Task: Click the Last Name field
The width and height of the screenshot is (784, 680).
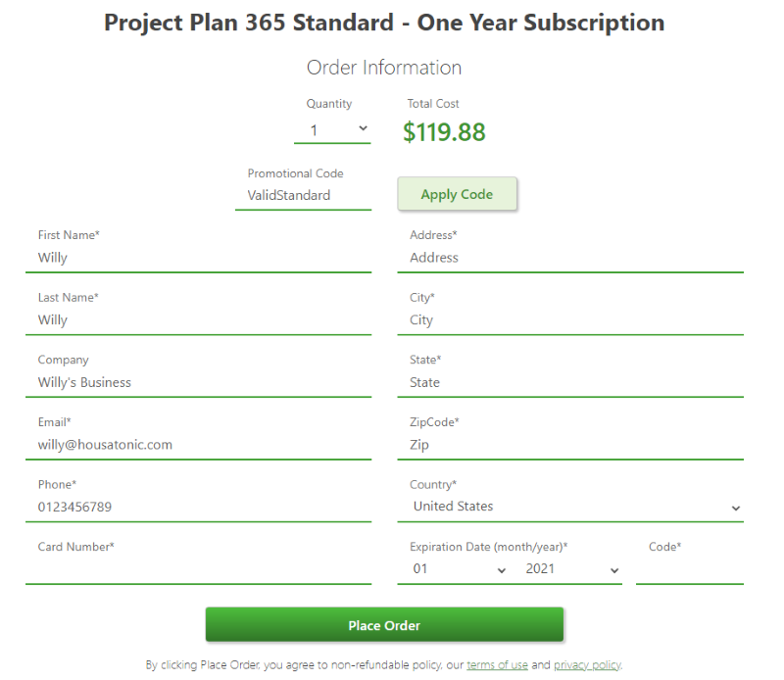Action: [x=196, y=320]
